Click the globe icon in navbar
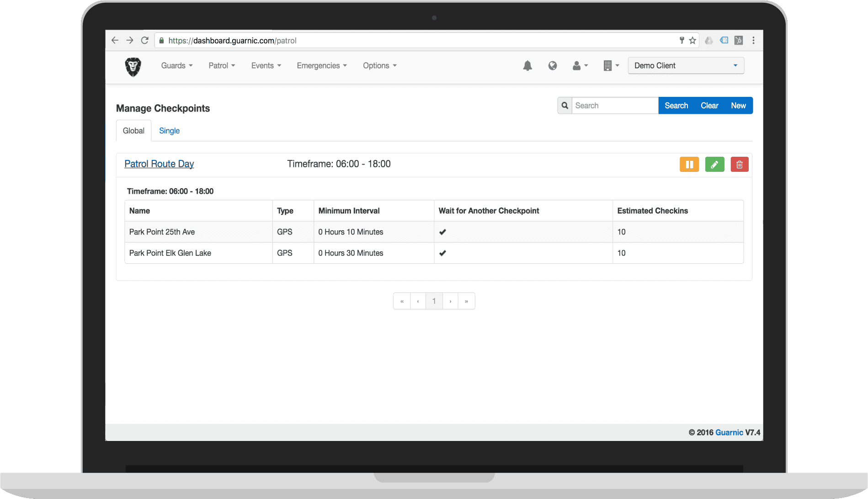The image size is (868, 499). click(552, 66)
